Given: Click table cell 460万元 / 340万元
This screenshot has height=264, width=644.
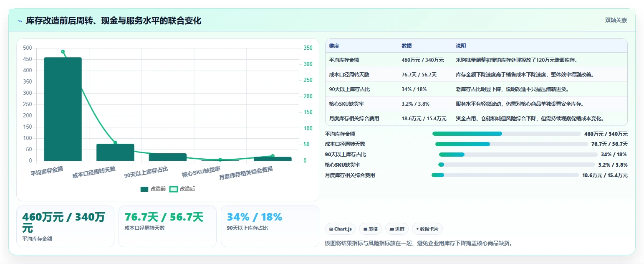Looking at the screenshot, I should pos(422,60).
